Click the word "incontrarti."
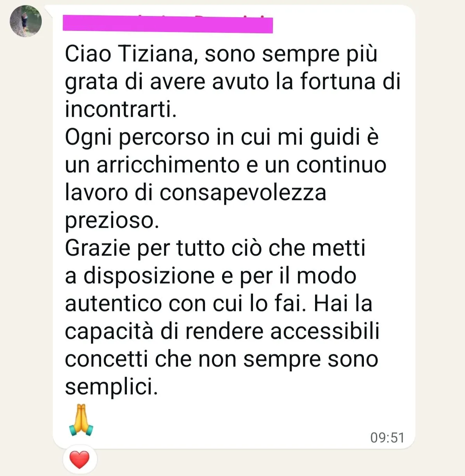The image size is (465, 476). click(121, 109)
